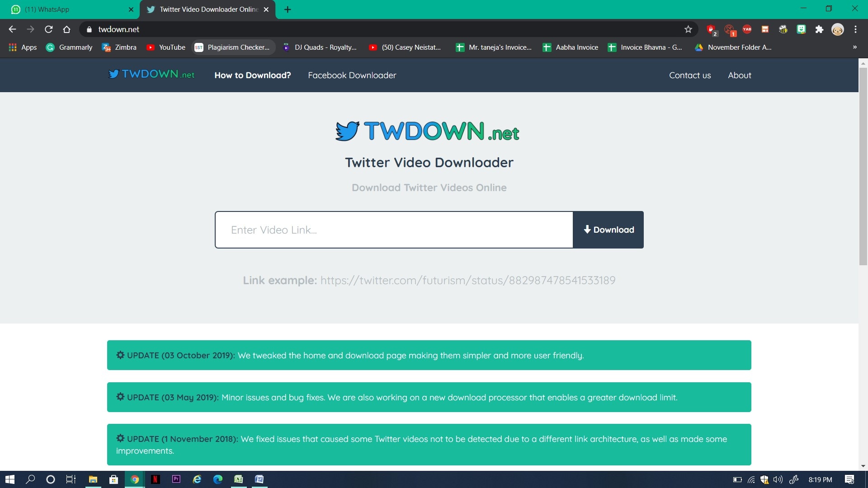Click the Enter Video Link input field
Image resolution: width=868 pixels, height=488 pixels.
coord(393,230)
